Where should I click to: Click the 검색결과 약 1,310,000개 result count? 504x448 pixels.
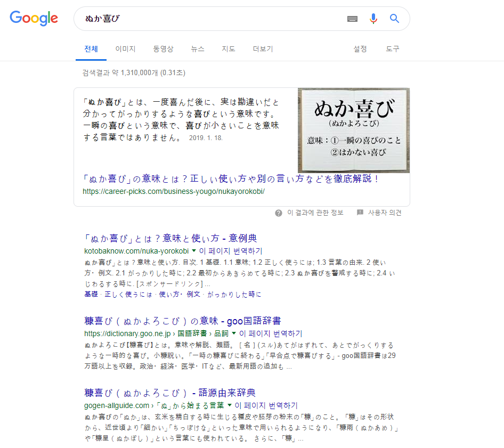click(x=134, y=72)
